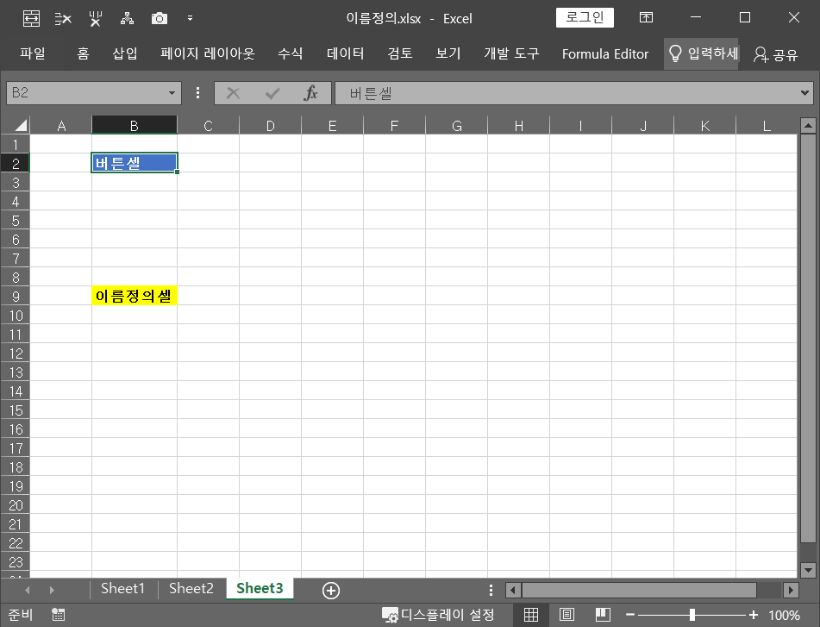Select row 2 header

[x=15, y=163]
